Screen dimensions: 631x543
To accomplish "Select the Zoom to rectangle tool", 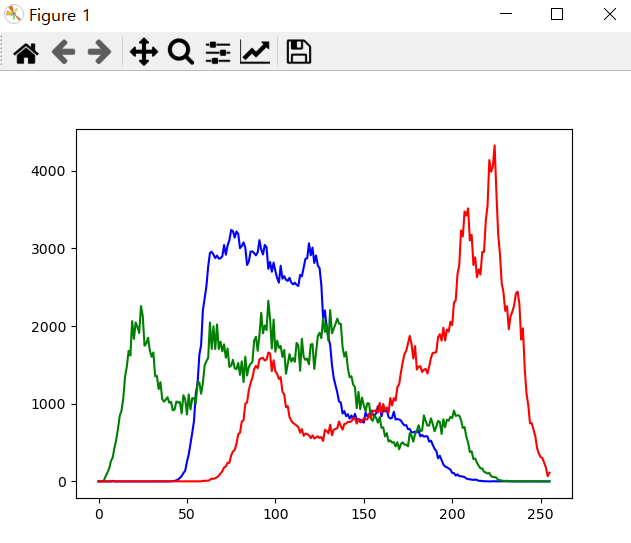I will coord(181,52).
